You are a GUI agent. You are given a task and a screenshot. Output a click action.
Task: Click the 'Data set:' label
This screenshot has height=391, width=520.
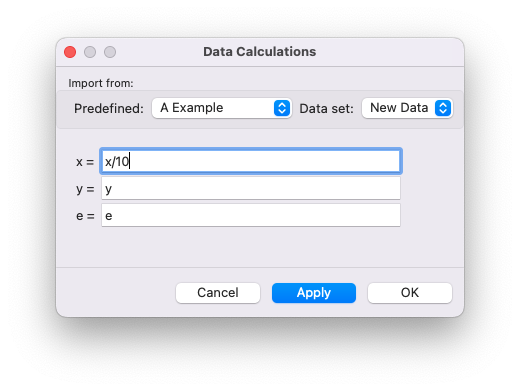coord(326,109)
